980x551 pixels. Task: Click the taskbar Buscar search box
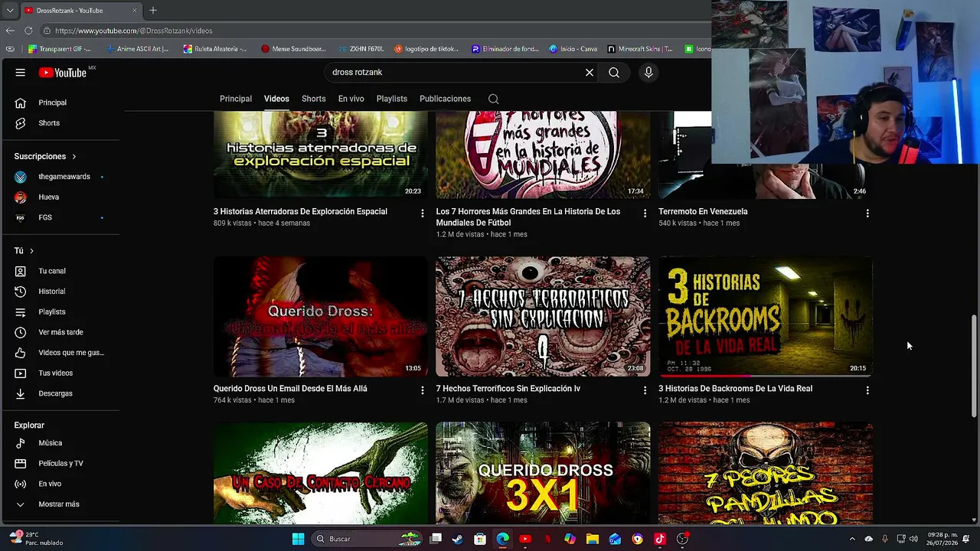[367, 539]
